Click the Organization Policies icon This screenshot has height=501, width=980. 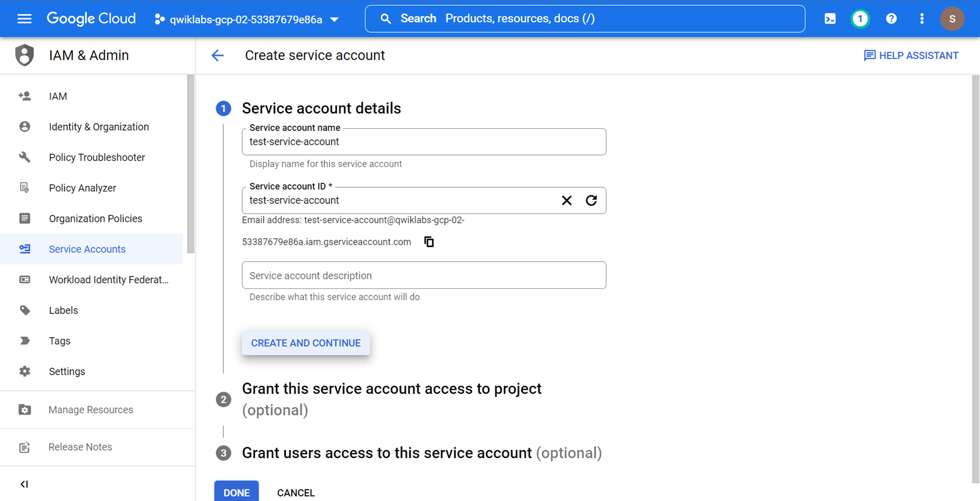(x=24, y=218)
